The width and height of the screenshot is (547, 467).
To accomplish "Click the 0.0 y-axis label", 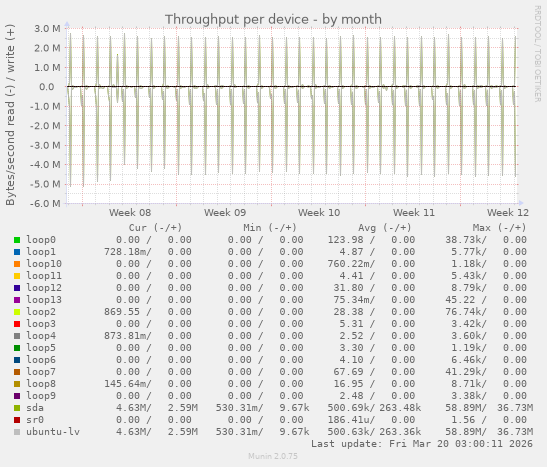I will (46, 87).
